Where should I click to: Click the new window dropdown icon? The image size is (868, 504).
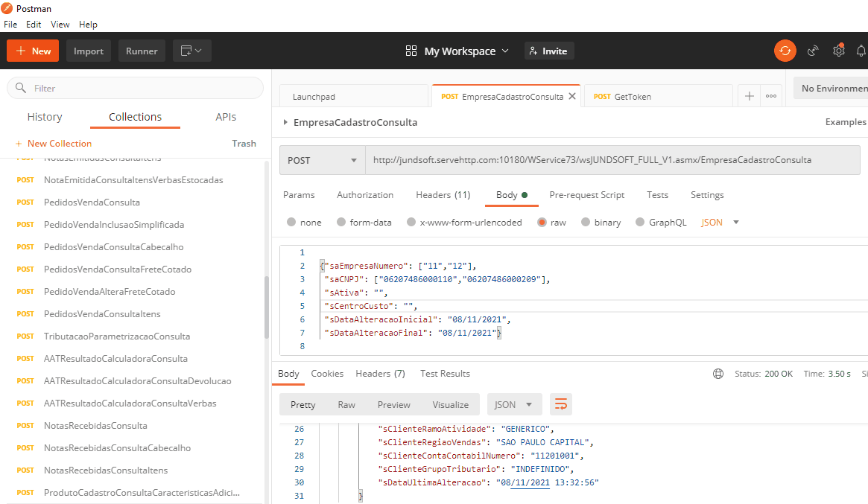click(192, 51)
